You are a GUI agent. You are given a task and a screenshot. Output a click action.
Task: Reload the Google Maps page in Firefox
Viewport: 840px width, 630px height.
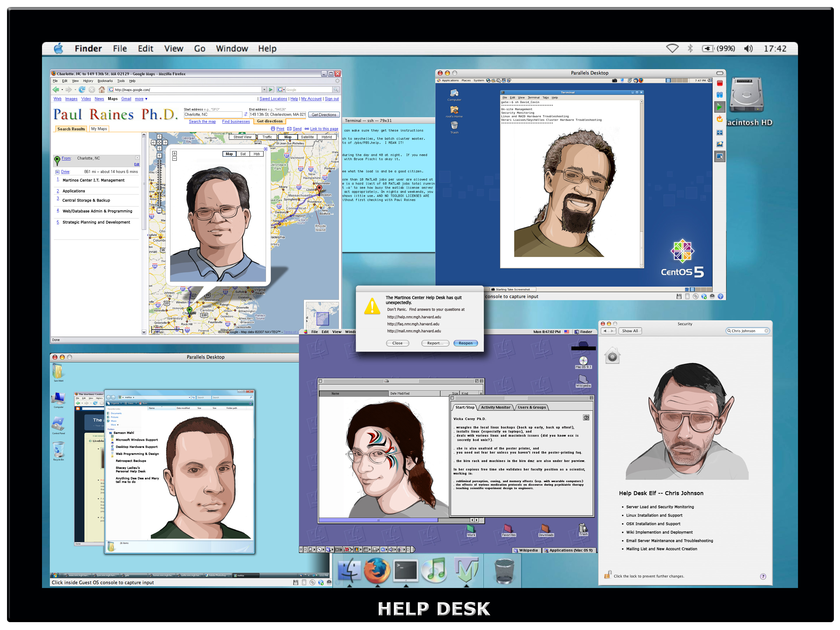pos(82,90)
